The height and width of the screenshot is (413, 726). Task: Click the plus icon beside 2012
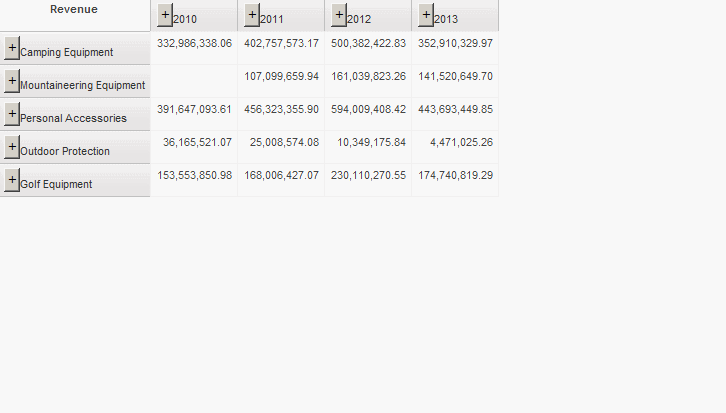coord(340,15)
